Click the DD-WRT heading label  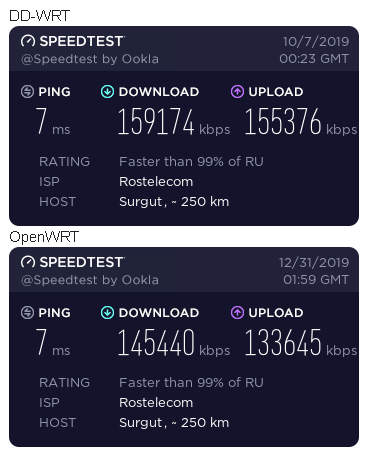click(39, 16)
